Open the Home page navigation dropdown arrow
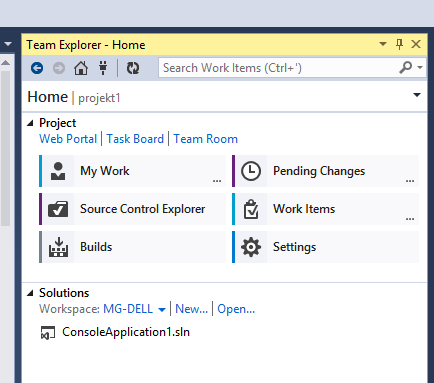This screenshot has width=434, height=383. pyautogui.click(x=417, y=95)
